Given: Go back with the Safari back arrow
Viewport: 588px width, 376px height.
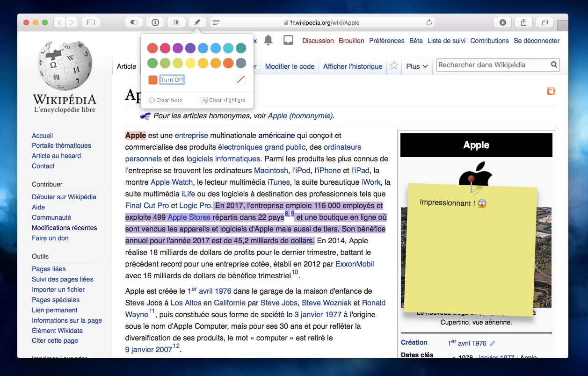Looking at the screenshot, I should click(x=60, y=22).
